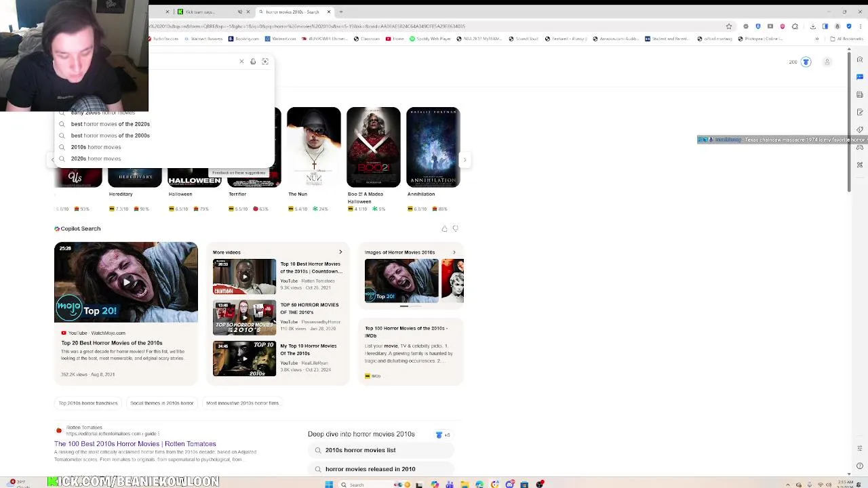The image size is (868, 488).
Task: Open the Walmart.com bookmark
Action: point(280,39)
